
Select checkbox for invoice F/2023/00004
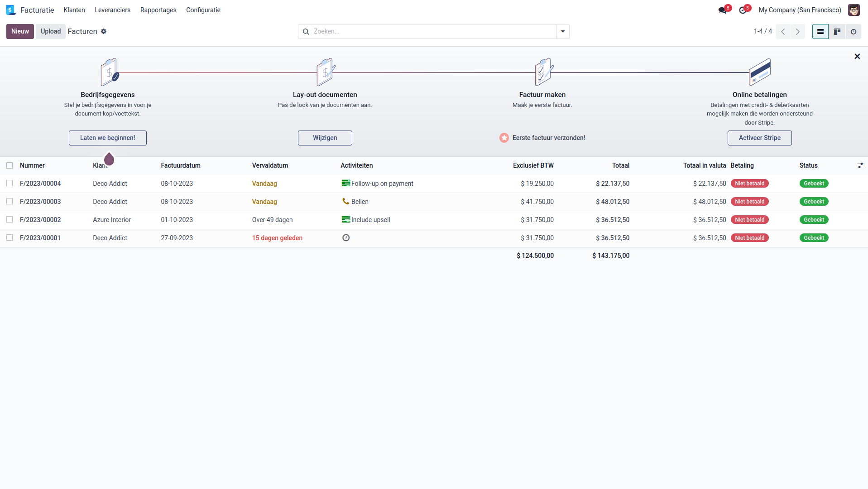[10, 184]
